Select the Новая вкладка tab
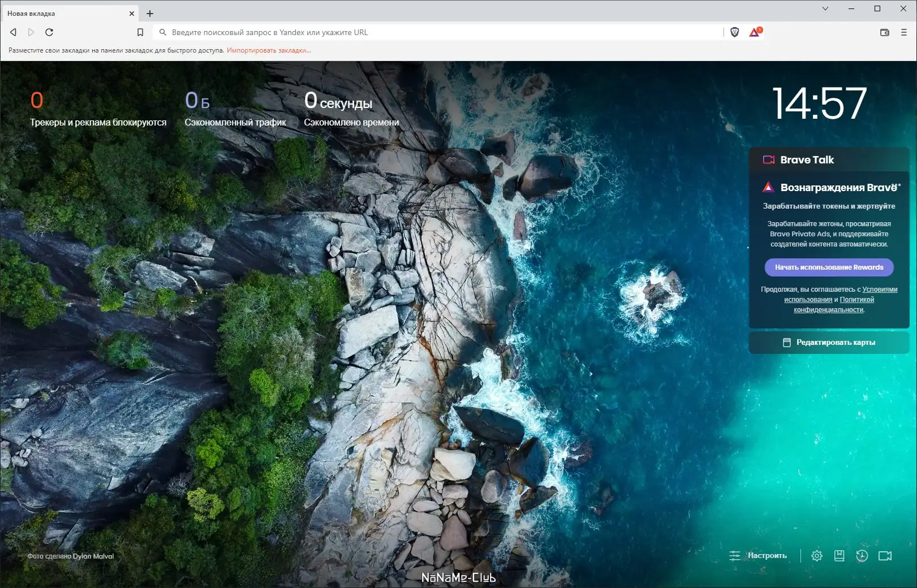The height and width of the screenshot is (588, 917). click(x=69, y=13)
